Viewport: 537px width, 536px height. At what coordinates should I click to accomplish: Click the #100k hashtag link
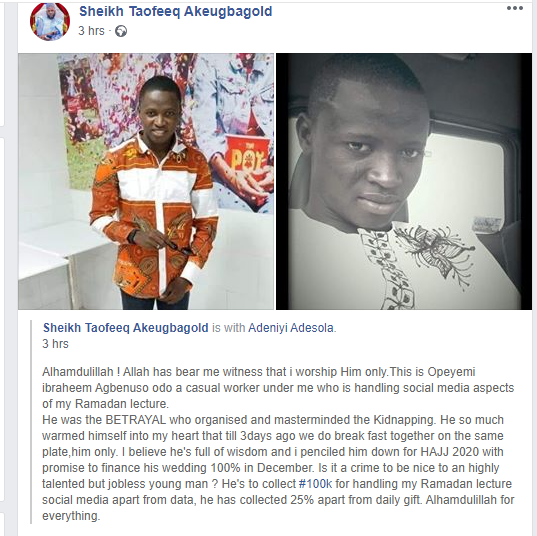point(315,484)
